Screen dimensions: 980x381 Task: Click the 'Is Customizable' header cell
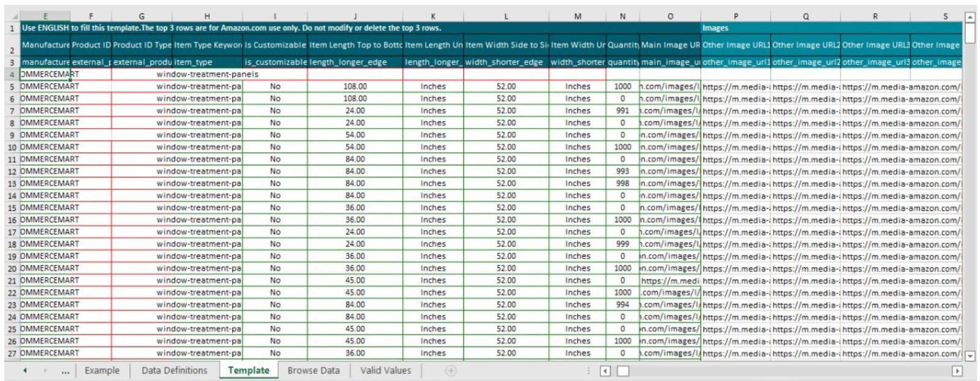(275, 45)
